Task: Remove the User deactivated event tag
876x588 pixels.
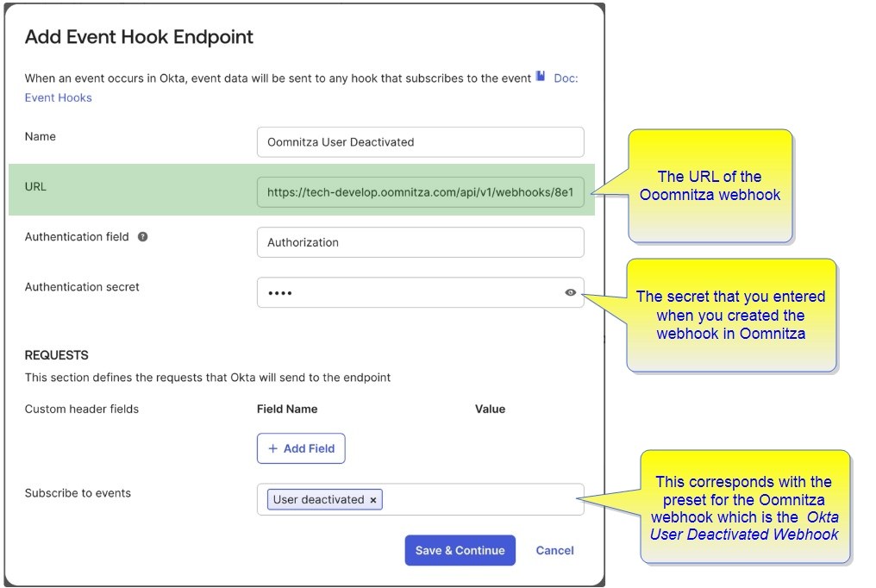Action: (373, 500)
